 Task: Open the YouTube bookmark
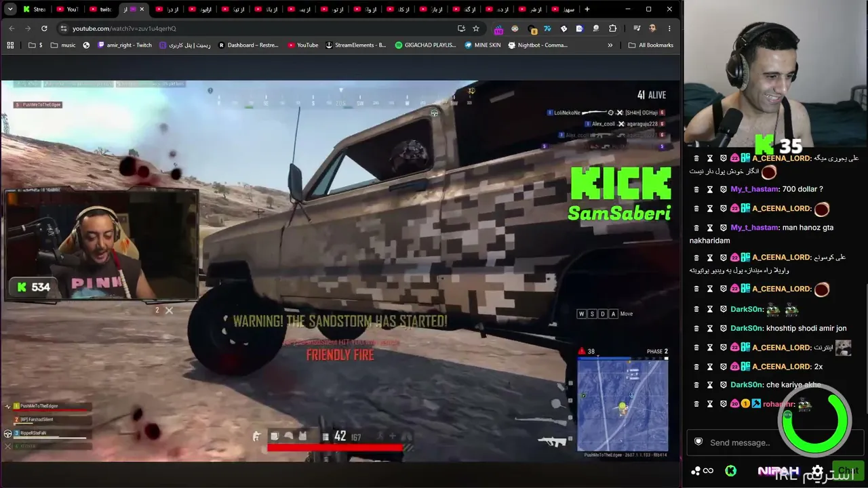pos(302,45)
